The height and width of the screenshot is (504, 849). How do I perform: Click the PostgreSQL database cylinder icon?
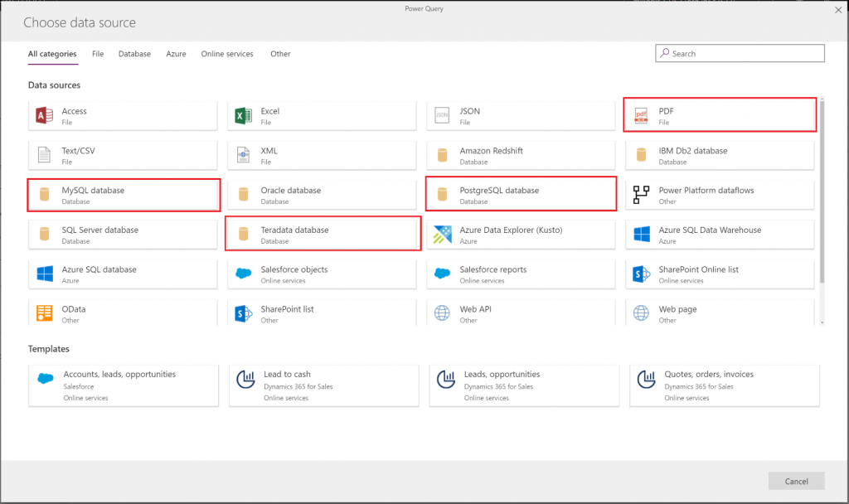coord(443,194)
